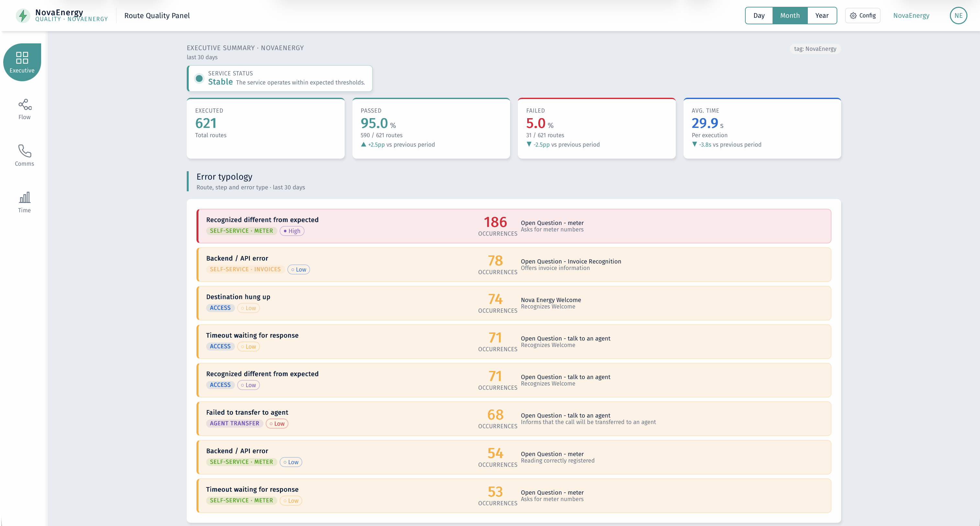Select the Backend / API error 78 row
980x526 pixels.
coord(514,264)
